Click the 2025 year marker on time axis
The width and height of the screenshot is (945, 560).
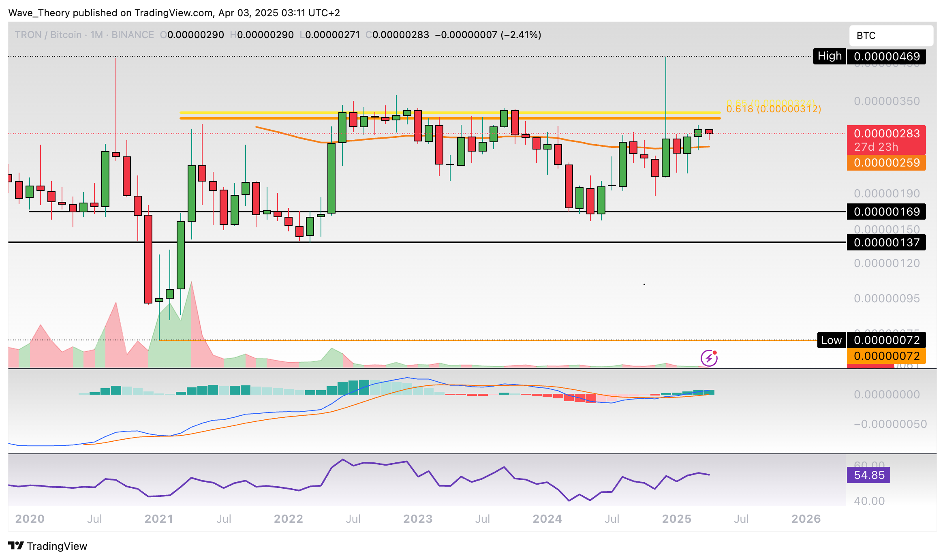(x=676, y=519)
